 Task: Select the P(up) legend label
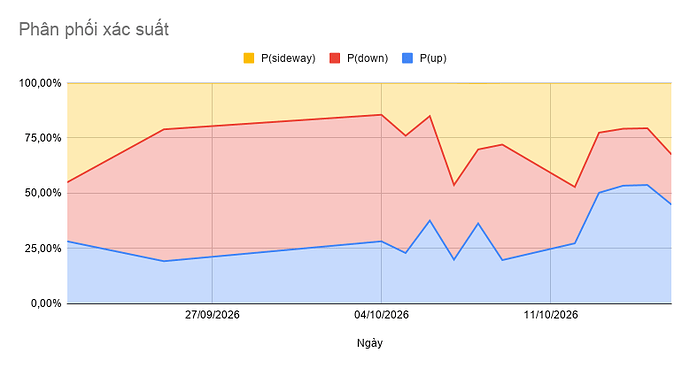[x=433, y=58]
